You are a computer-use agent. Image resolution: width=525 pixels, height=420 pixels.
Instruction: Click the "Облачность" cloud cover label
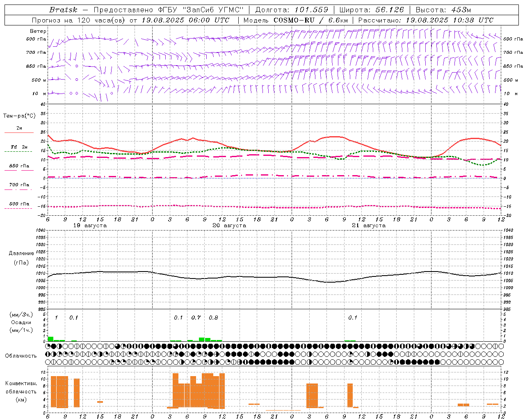pos(21,356)
